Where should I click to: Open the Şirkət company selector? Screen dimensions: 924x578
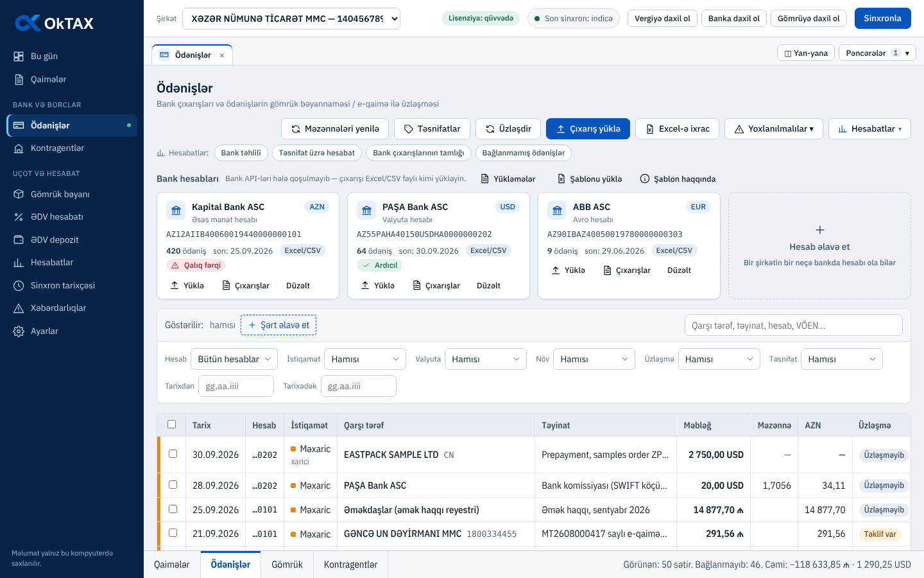(291, 19)
